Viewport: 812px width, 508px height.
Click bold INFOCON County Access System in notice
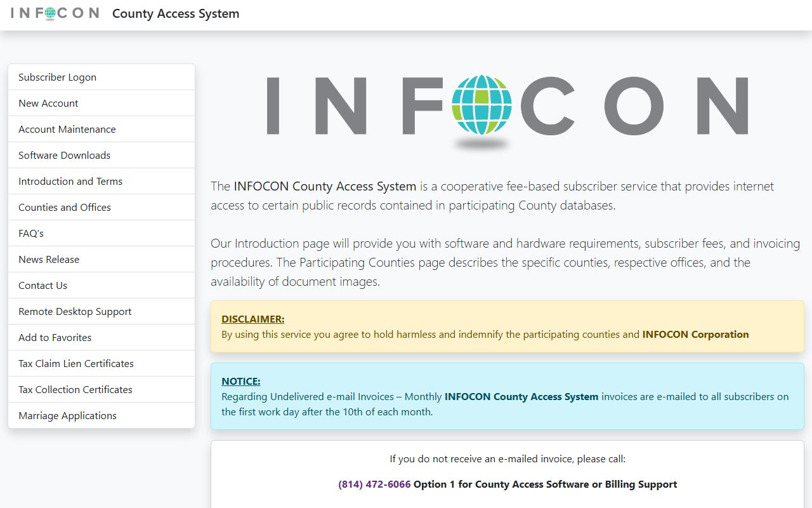click(x=521, y=396)
